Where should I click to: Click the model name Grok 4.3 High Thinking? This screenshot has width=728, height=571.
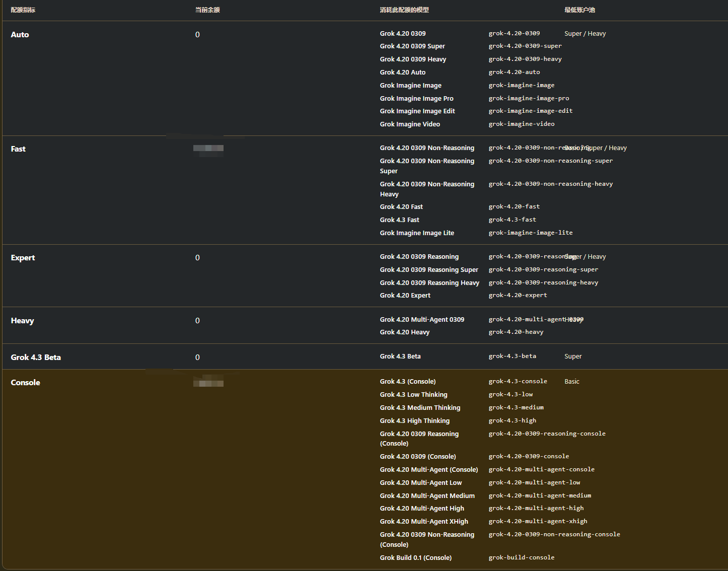click(x=415, y=421)
